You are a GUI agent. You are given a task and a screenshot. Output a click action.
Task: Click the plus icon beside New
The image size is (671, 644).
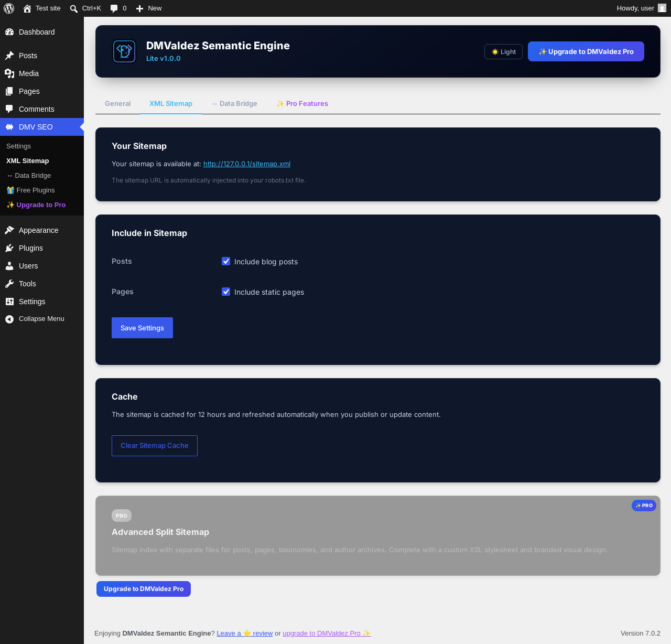139,8
